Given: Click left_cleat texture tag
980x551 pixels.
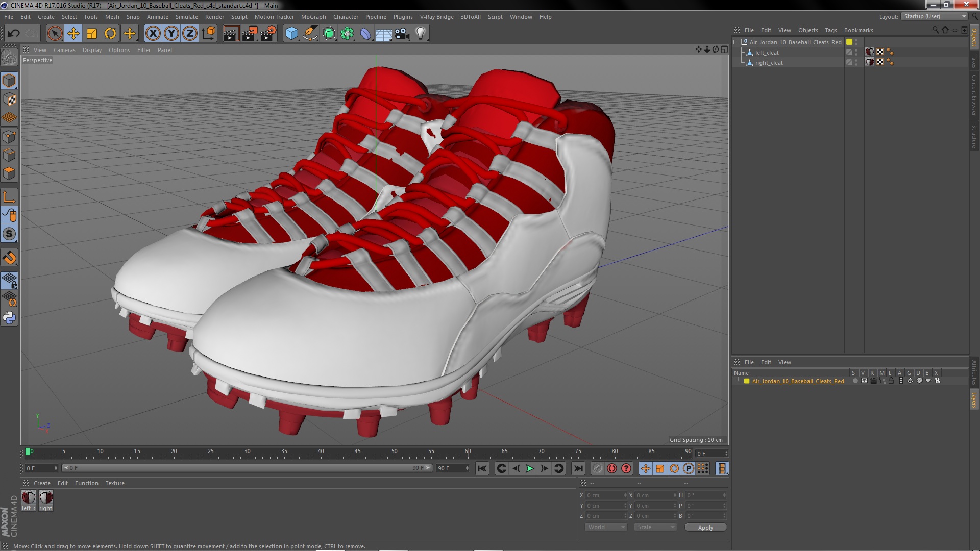Looking at the screenshot, I should tap(870, 52).
